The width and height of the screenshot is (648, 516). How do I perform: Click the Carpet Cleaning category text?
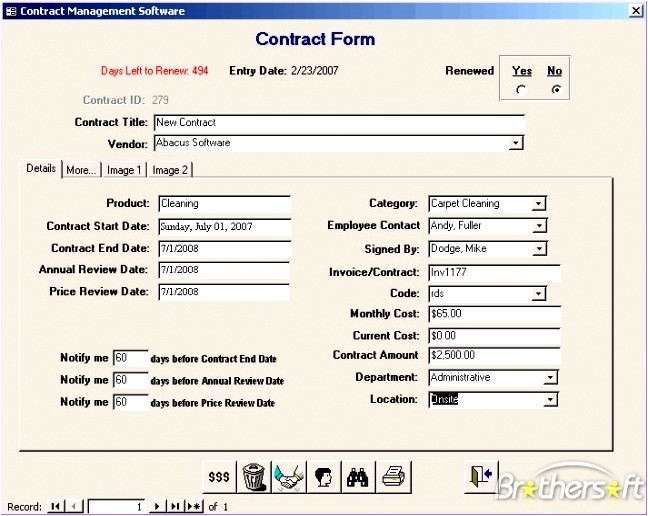click(x=465, y=204)
